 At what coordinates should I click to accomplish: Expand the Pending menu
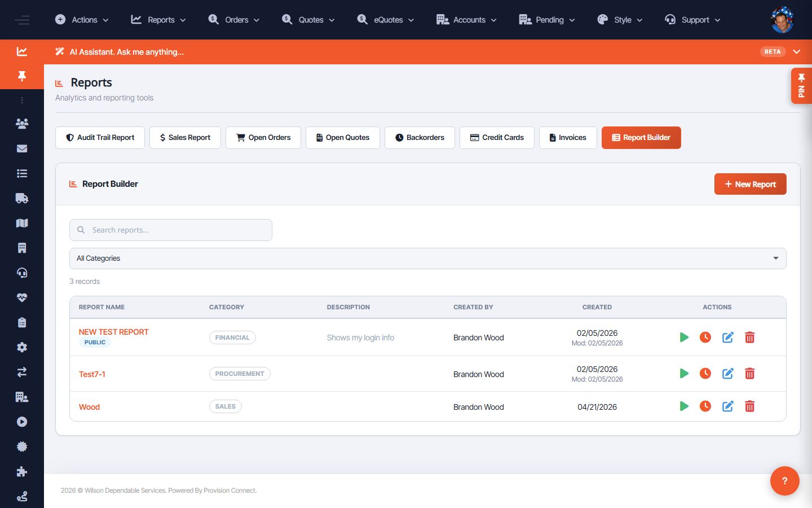(547, 20)
